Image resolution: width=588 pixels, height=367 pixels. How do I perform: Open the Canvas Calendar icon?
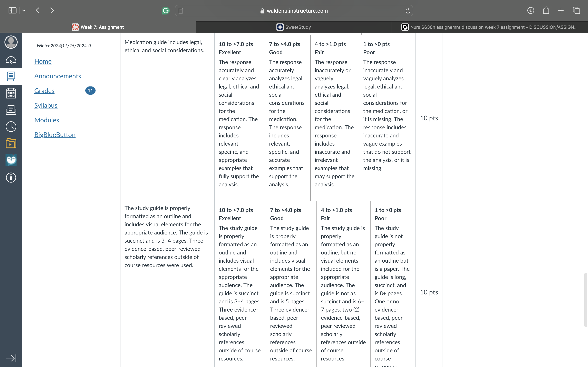pos(11,93)
